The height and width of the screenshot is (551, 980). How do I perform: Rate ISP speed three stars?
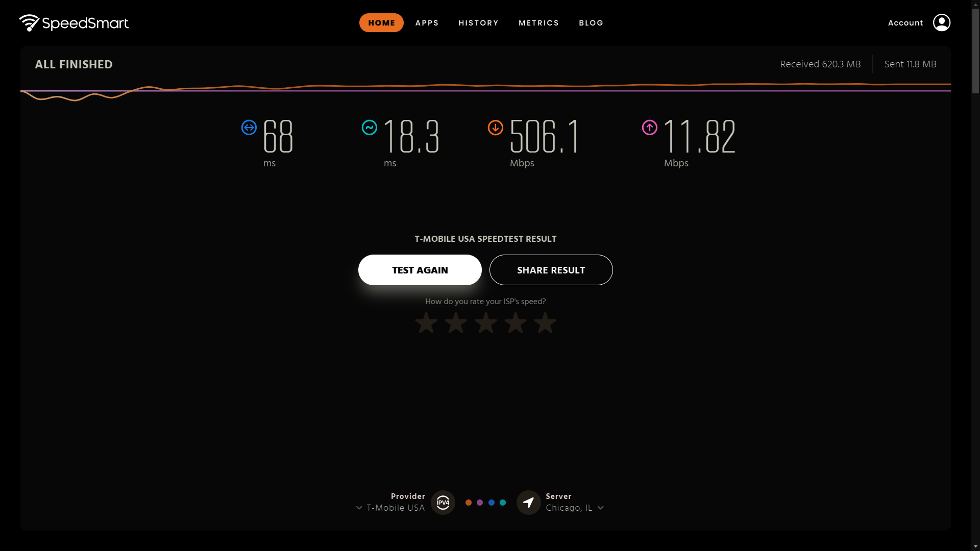click(x=485, y=323)
